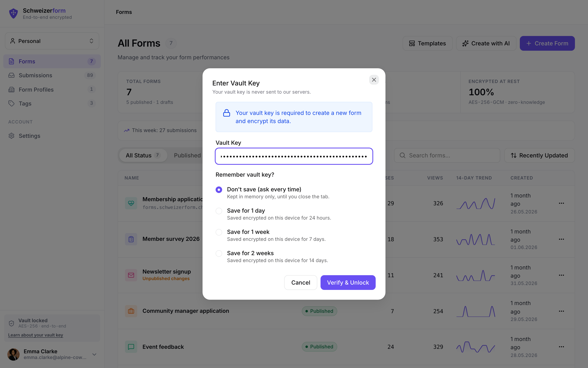Click the Community manager application briefcase icon
588x368 pixels.
pos(131,311)
